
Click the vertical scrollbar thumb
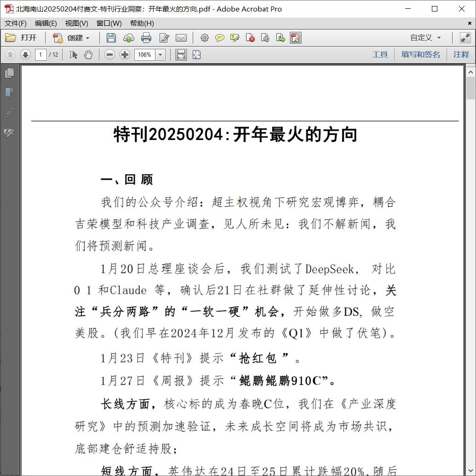tap(470, 88)
